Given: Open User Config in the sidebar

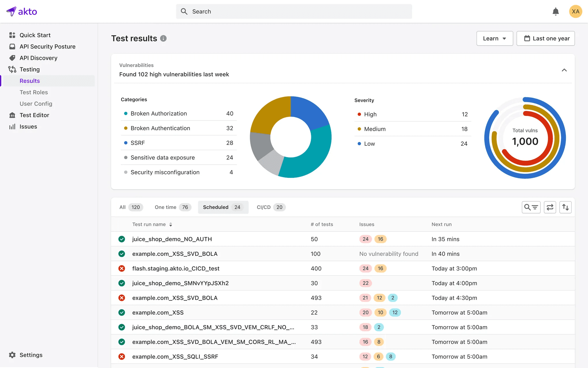Looking at the screenshot, I should (36, 104).
